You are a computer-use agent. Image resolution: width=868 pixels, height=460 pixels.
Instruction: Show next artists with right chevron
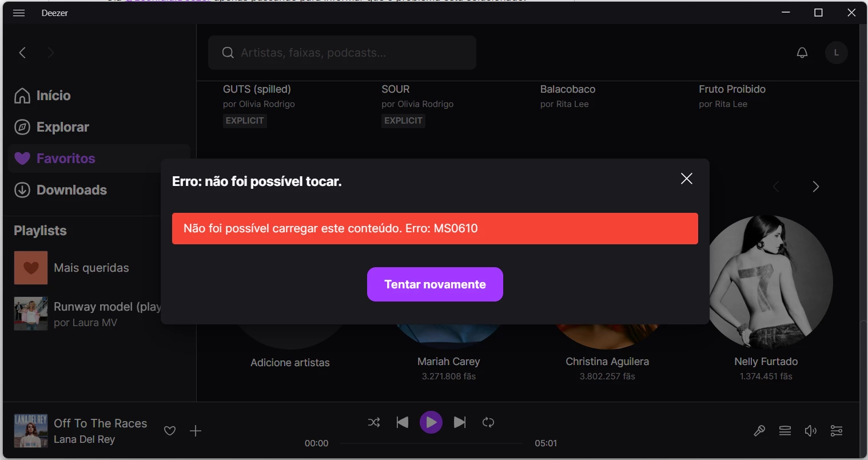coord(816,187)
